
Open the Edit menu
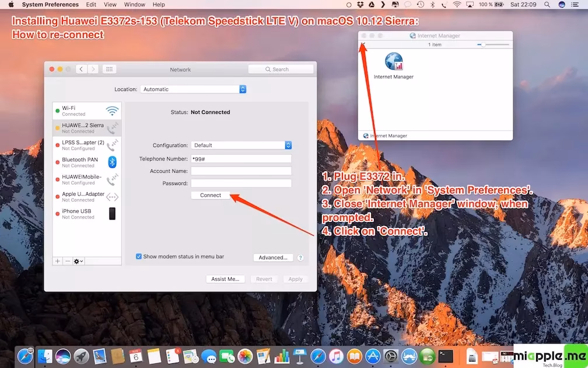tap(91, 5)
